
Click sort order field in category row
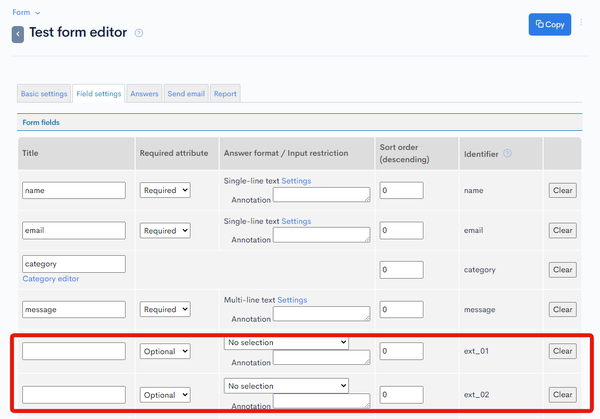(x=401, y=270)
